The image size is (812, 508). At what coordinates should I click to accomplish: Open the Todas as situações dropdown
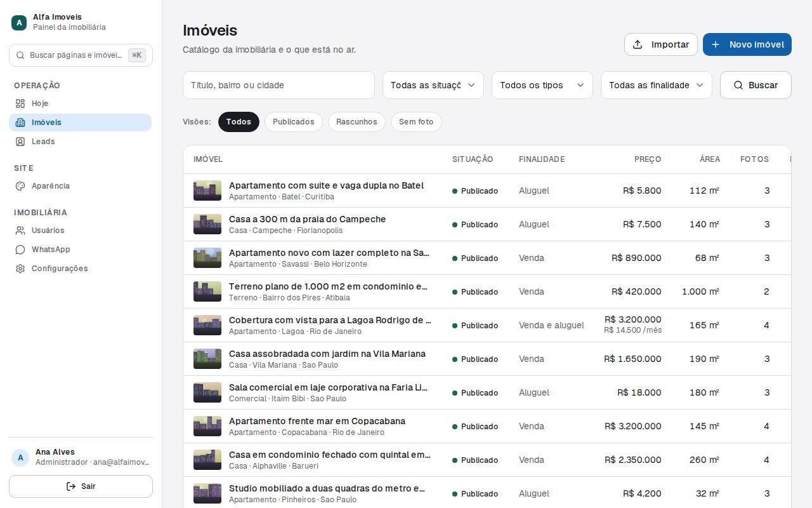(x=433, y=85)
